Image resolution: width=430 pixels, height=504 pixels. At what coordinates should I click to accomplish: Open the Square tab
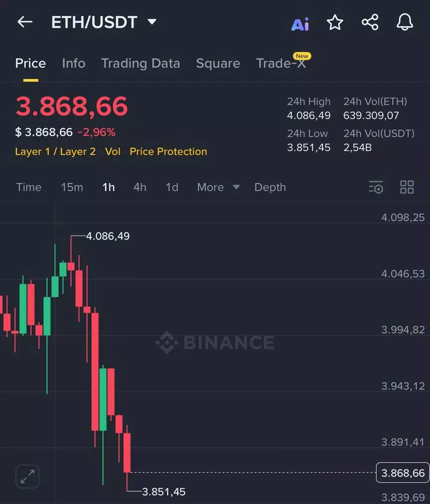(x=218, y=63)
